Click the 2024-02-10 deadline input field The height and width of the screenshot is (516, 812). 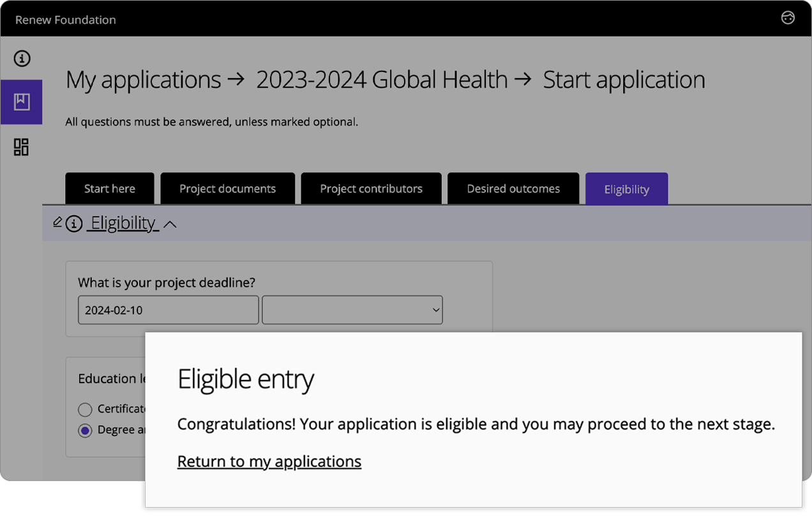pos(168,310)
